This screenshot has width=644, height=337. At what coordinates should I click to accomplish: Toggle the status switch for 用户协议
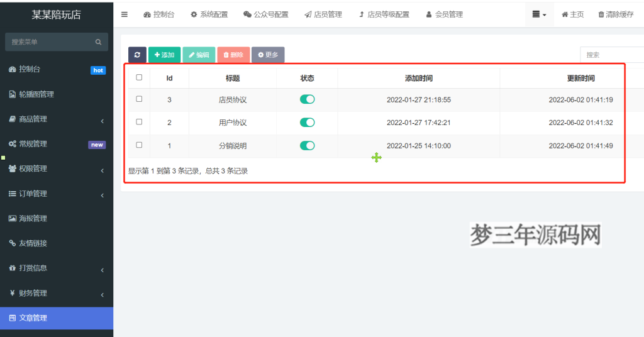307,123
